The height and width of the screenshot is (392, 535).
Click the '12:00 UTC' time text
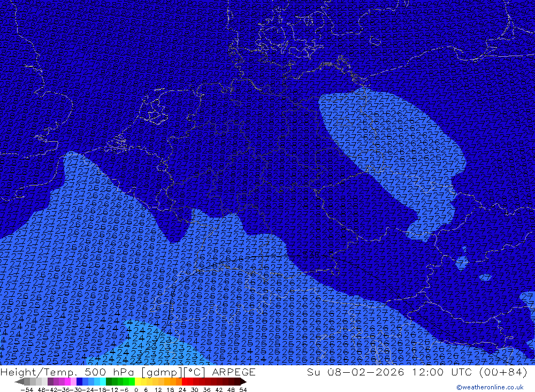(x=442, y=372)
